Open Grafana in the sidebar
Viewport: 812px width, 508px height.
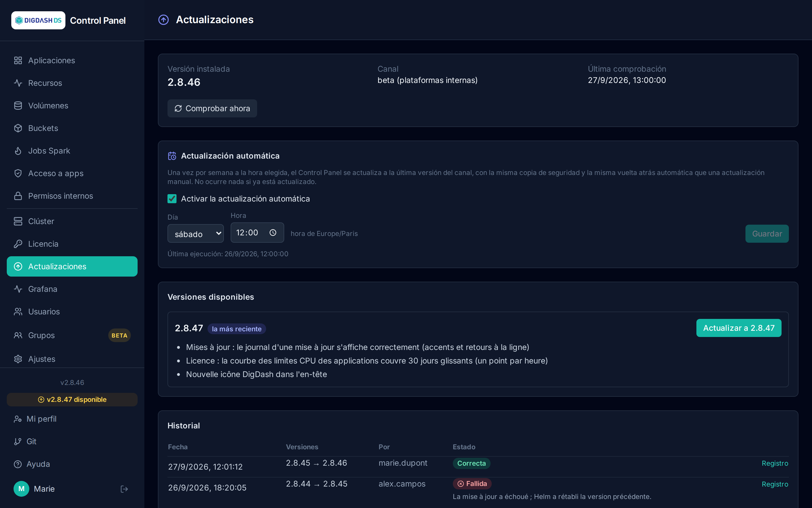click(72, 289)
